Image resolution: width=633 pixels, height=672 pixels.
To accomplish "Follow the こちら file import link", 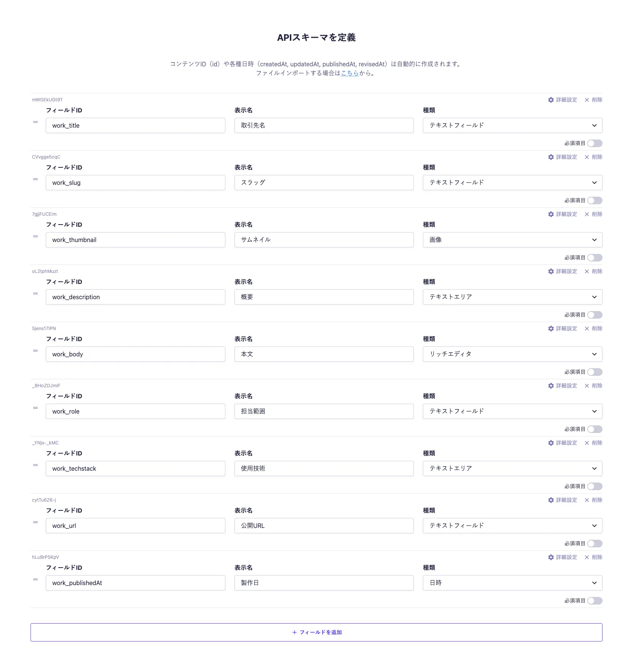I will [x=350, y=73].
